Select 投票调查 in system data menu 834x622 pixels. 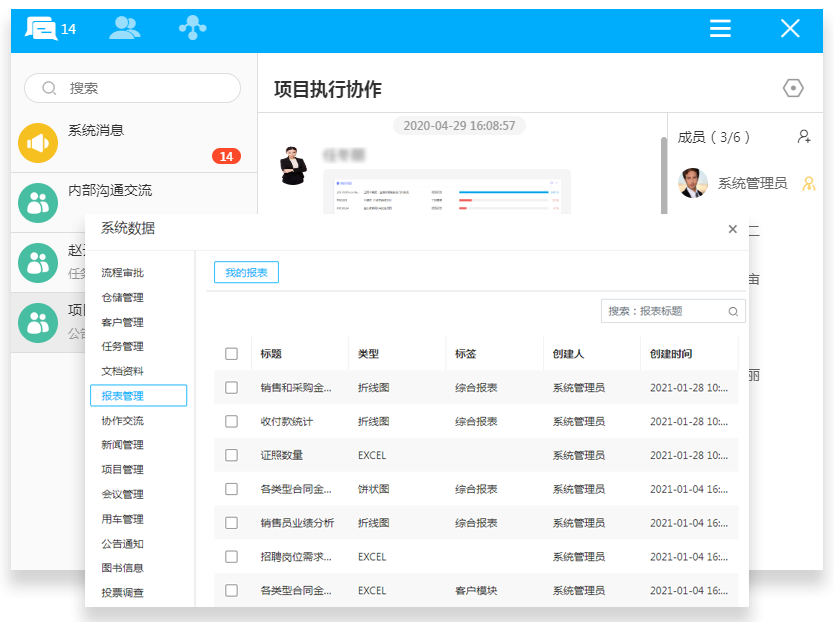tap(122, 593)
